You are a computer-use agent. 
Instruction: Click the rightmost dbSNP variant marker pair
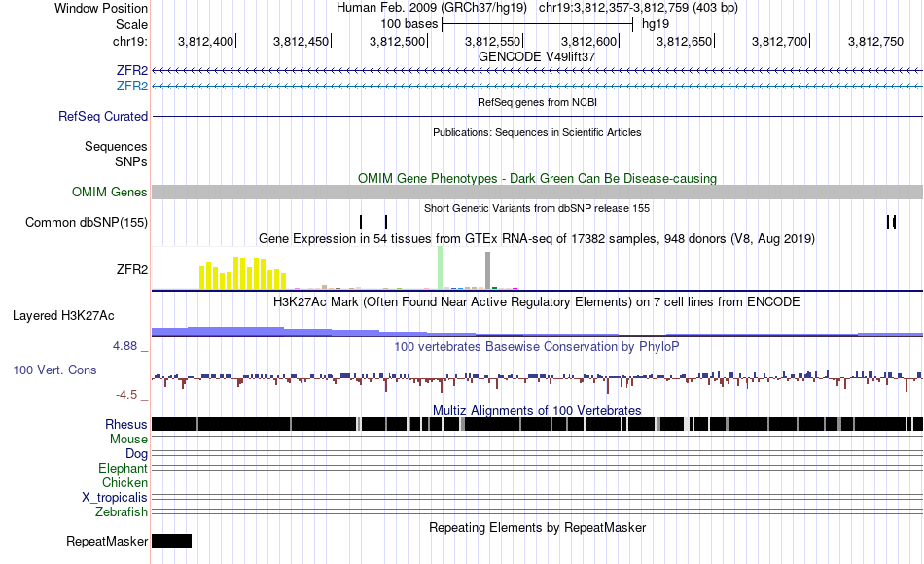892,222
